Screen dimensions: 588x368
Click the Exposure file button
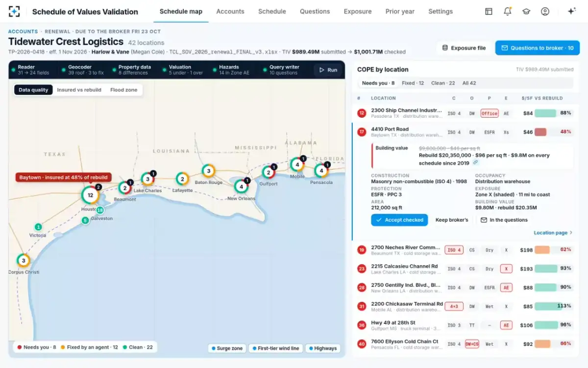[x=464, y=48]
